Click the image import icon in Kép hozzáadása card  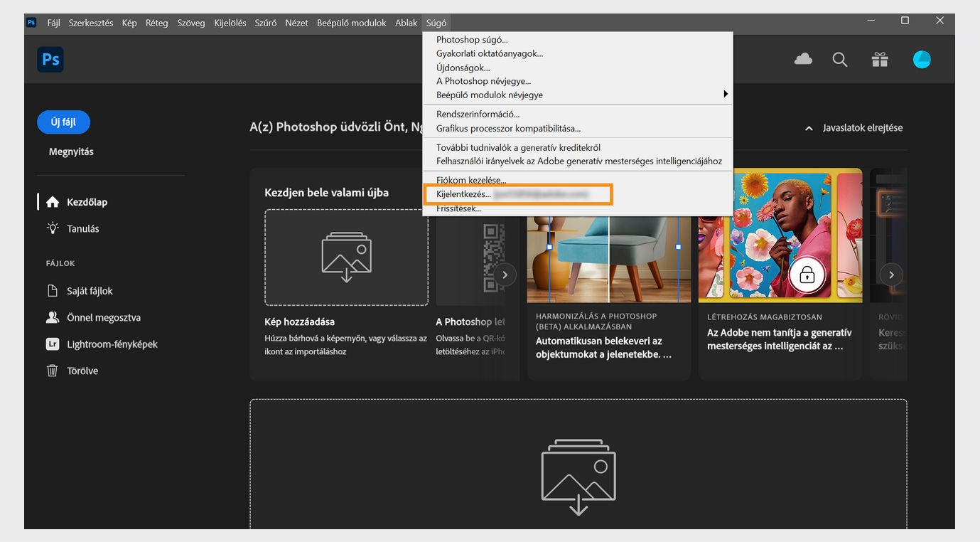tap(346, 257)
